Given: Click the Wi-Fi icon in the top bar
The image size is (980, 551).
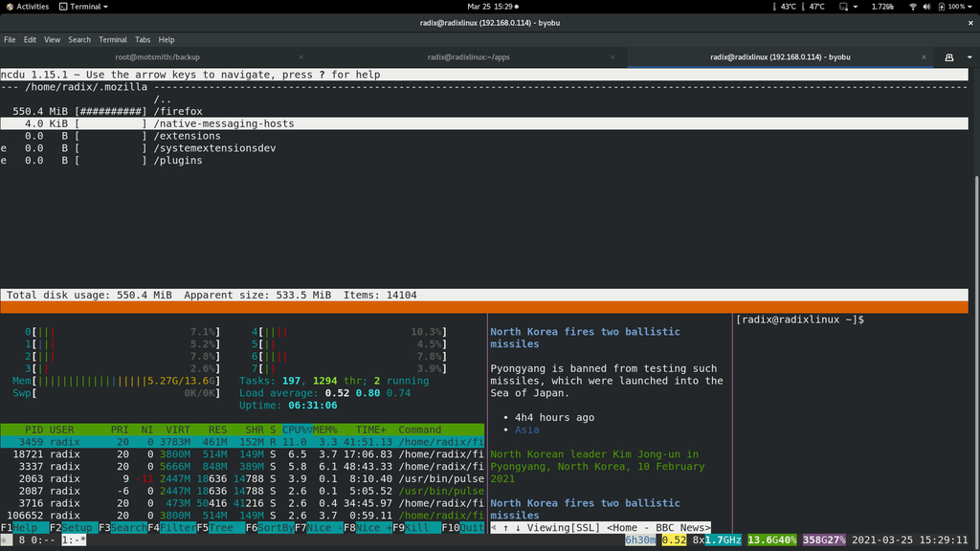Looking at the screenshot, I should click(912, 7).
